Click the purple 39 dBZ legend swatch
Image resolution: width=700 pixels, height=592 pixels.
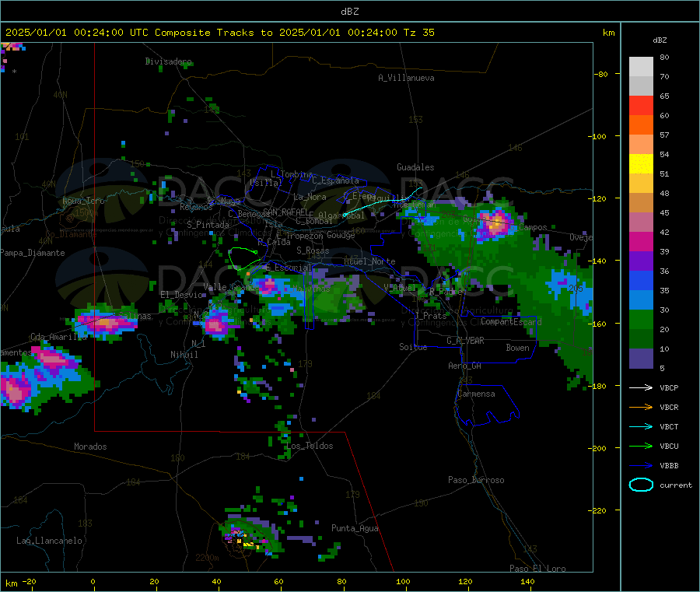641,261
